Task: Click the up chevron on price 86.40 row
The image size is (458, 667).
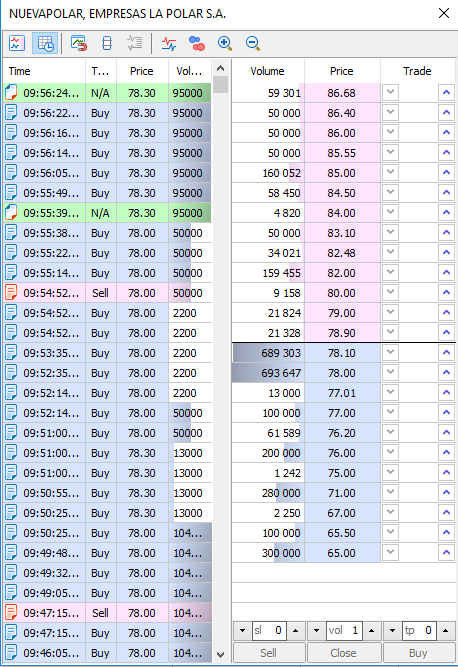Action: click(x=446, y=112)
